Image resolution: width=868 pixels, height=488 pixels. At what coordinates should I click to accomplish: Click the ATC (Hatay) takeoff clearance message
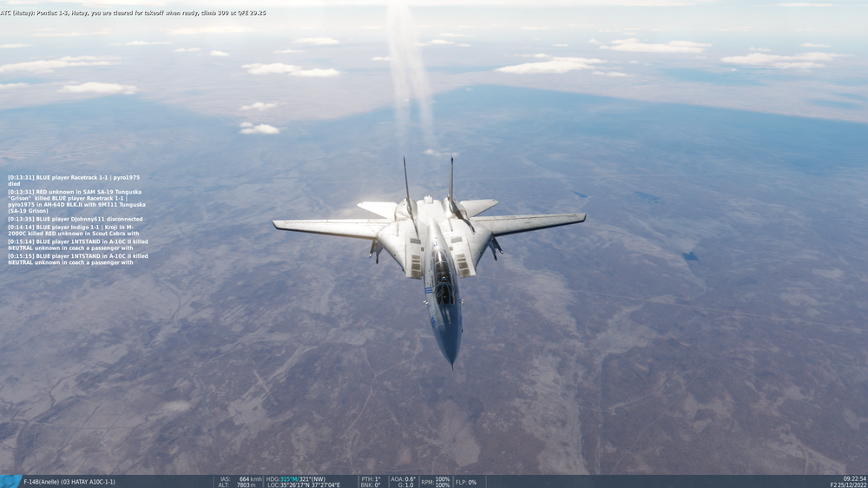(133, 13)
